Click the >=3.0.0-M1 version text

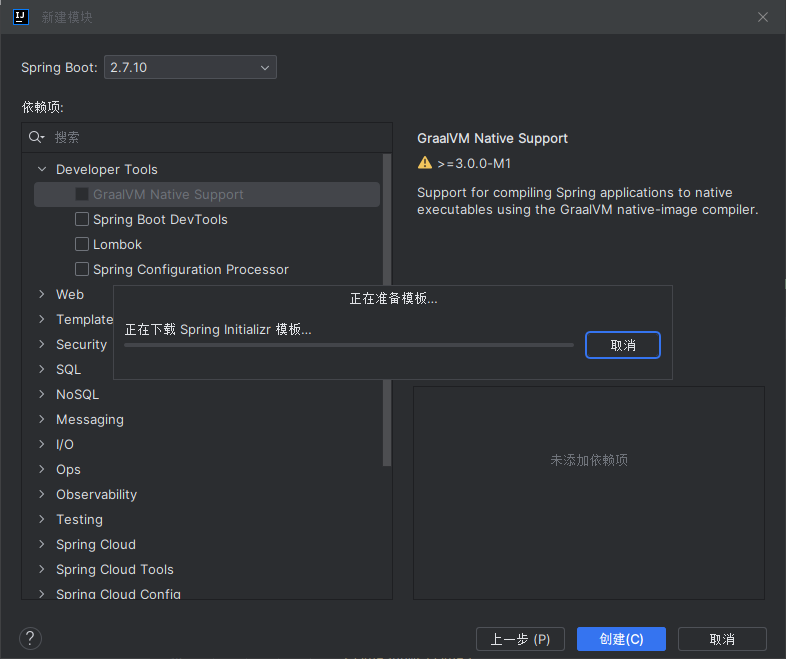click(474, 163)
